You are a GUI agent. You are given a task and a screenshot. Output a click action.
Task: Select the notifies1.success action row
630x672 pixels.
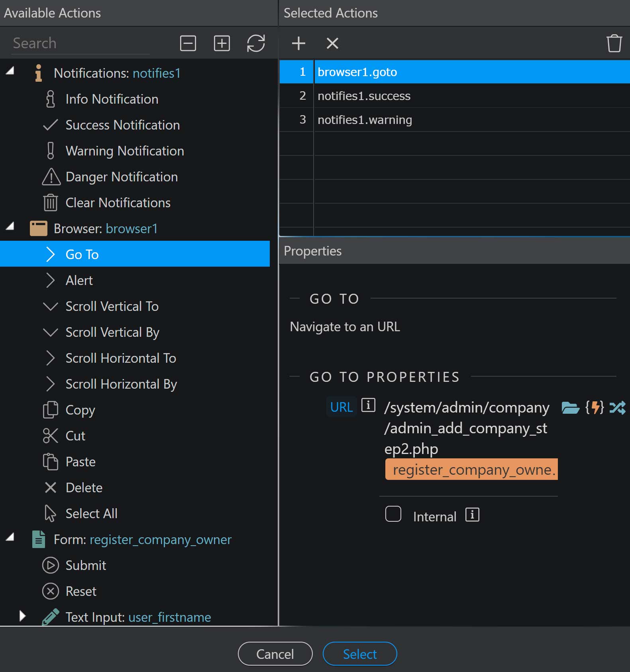coord(364,96)
